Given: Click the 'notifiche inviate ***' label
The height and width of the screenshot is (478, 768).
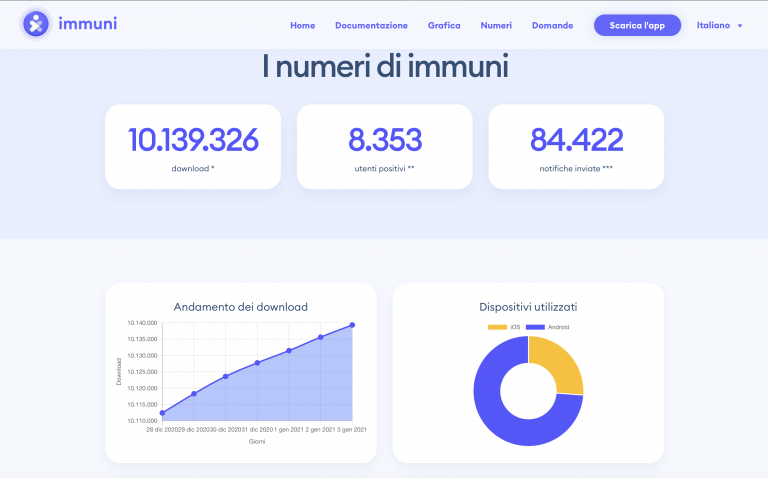Looking at the screenshot, I should click(576, 168).
